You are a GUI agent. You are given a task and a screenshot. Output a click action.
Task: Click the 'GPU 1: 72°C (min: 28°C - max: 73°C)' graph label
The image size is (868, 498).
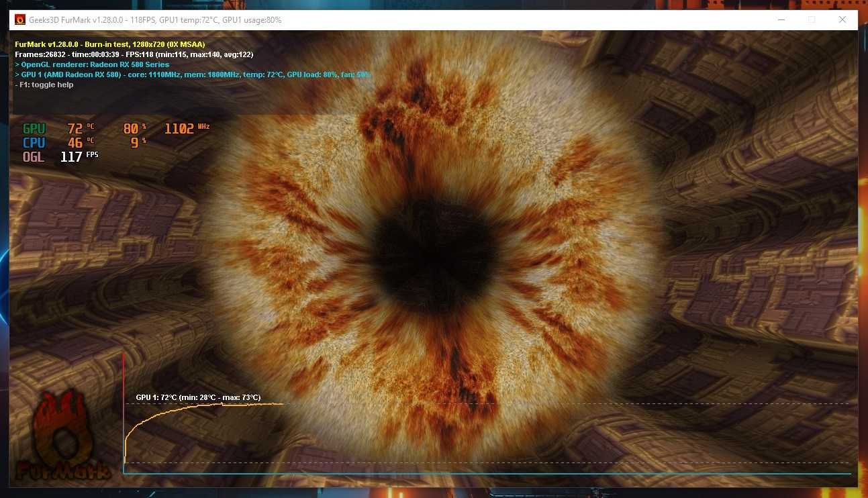pos(198,397)
